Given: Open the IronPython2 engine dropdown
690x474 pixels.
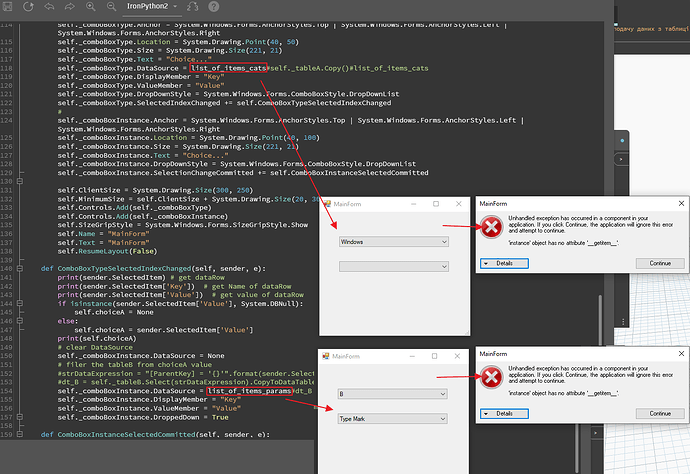Looking at the screenshot, I should 151,6.
